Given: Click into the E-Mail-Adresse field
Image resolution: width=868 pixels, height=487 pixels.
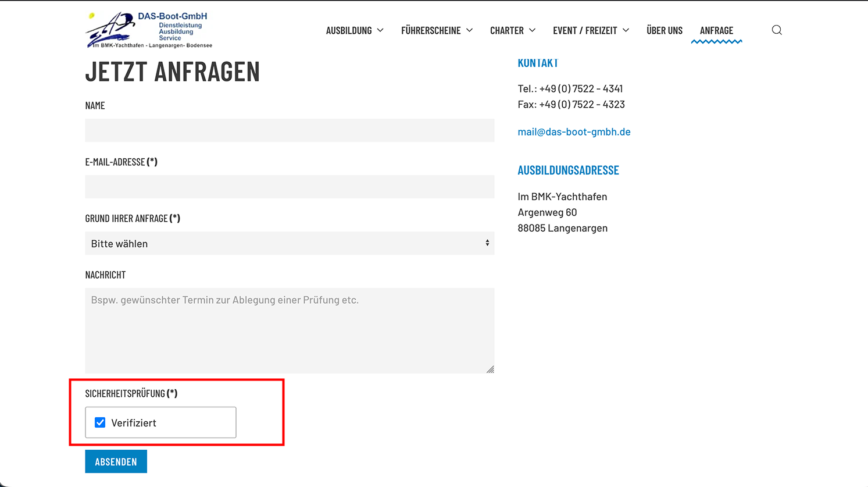Looking at the screenshot, I should 290,187.
